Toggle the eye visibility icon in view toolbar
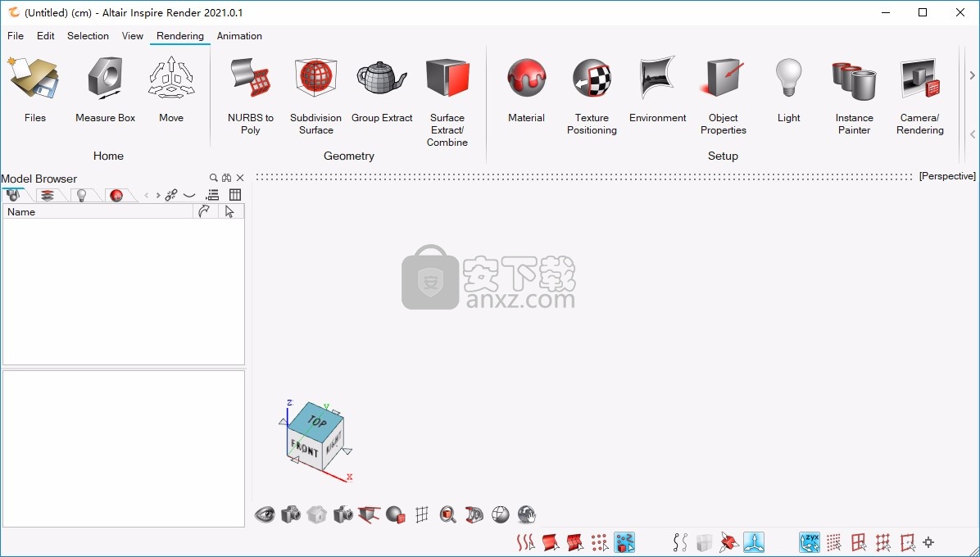The image size is (980, 557). (x=265, y=514)
